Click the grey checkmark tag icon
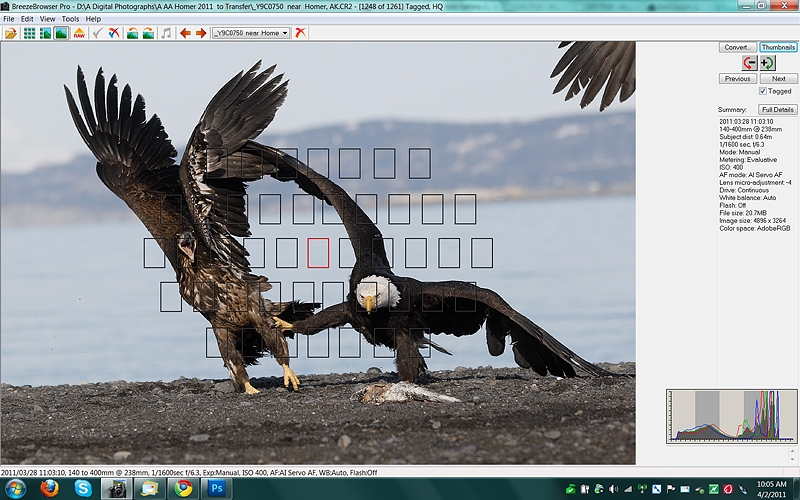 tap(97, 33)
